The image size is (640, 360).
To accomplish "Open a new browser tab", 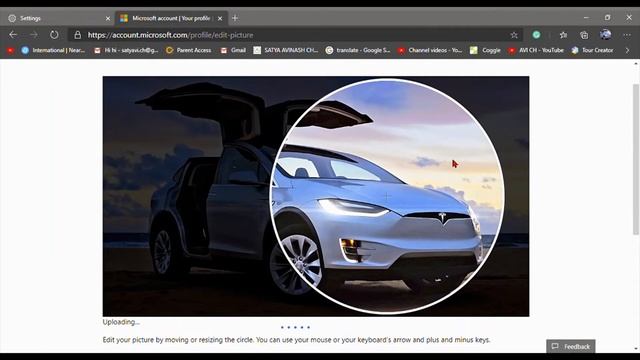I will [x=235, y=18].
